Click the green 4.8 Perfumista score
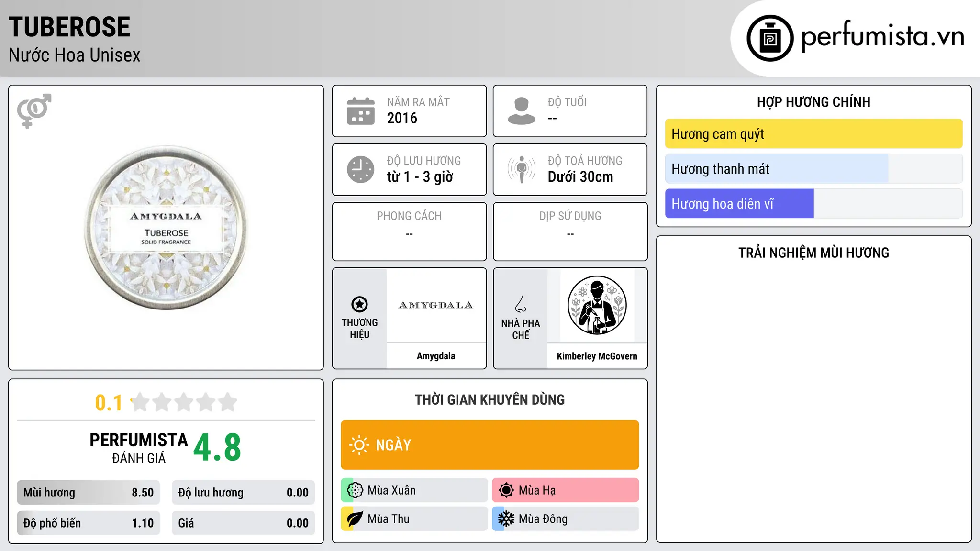Screen dimensions: 980x551 click(x=217, y=448)
